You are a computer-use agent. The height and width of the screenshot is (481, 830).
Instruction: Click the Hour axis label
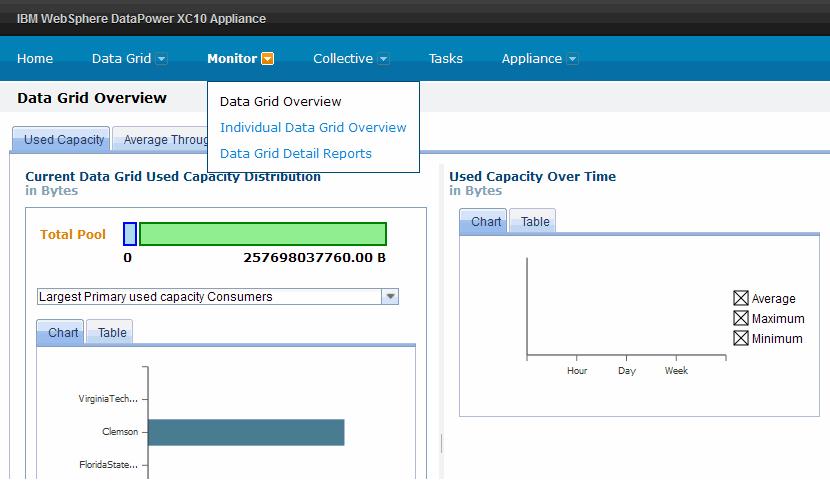[x=577, y=370]
